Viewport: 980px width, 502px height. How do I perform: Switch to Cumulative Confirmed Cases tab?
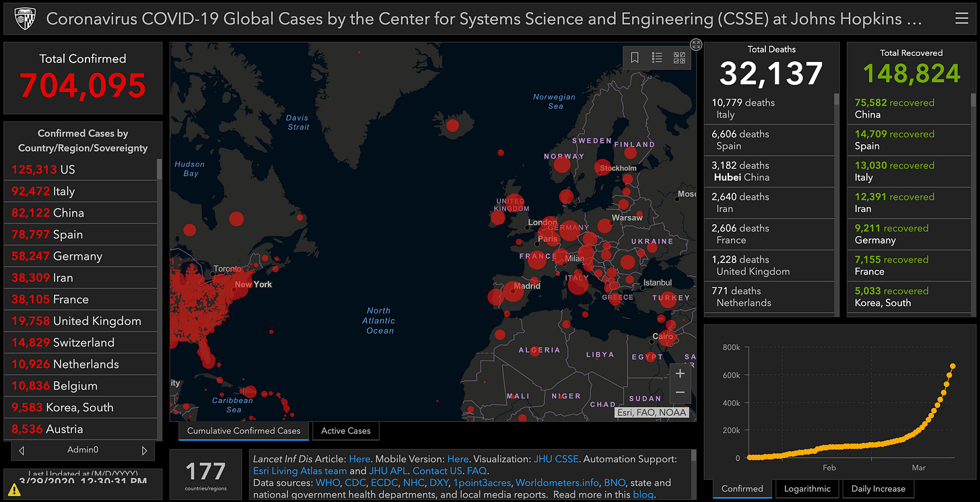pyautogui.click(x=244, y=431)
